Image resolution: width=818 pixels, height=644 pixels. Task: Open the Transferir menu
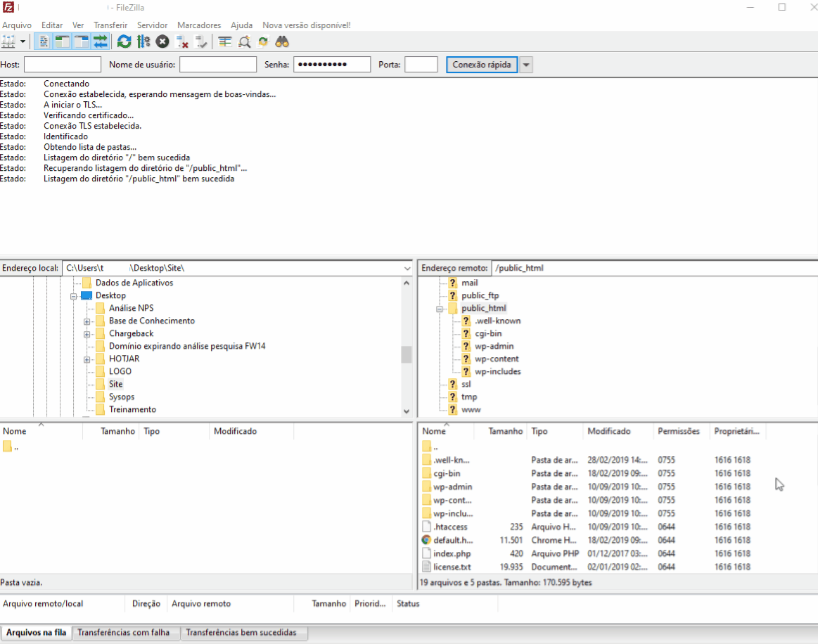coord(110,25)
